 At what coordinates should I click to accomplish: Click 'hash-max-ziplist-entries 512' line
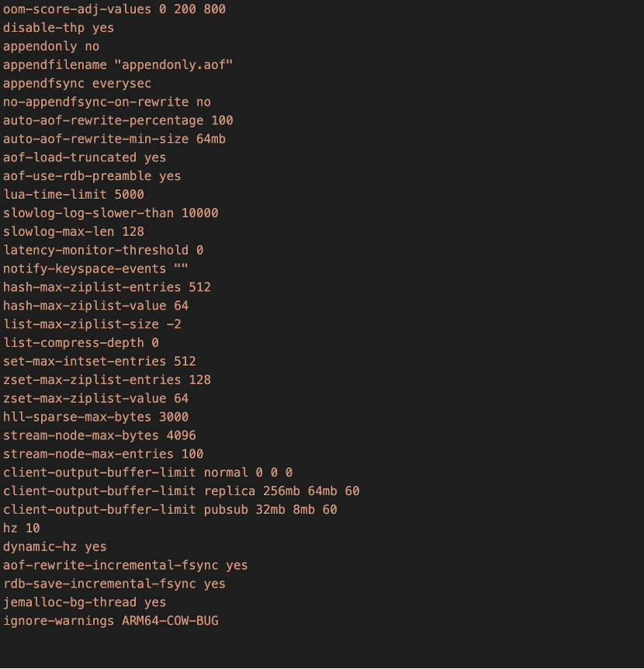tap(107, 287)
